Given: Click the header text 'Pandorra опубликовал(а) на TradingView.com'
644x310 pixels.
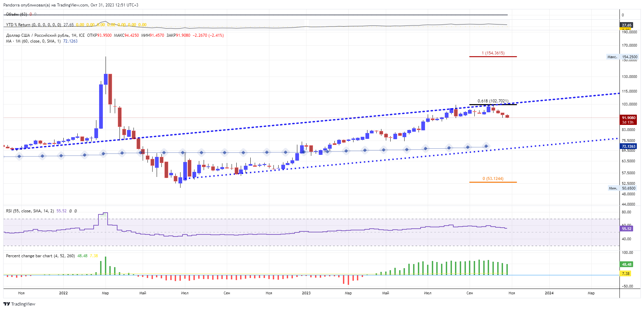Looking at the screenshot, I should pos(46,5).
